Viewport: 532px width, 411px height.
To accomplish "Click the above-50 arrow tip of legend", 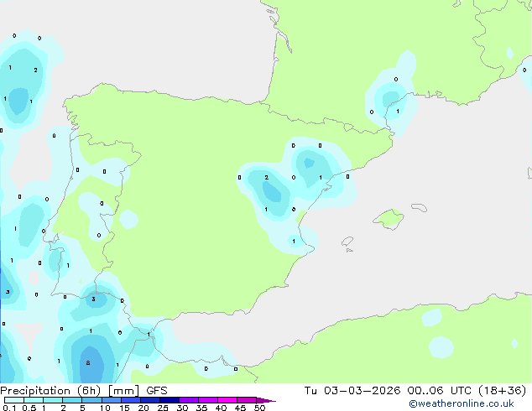I will [x=266, y=400].
